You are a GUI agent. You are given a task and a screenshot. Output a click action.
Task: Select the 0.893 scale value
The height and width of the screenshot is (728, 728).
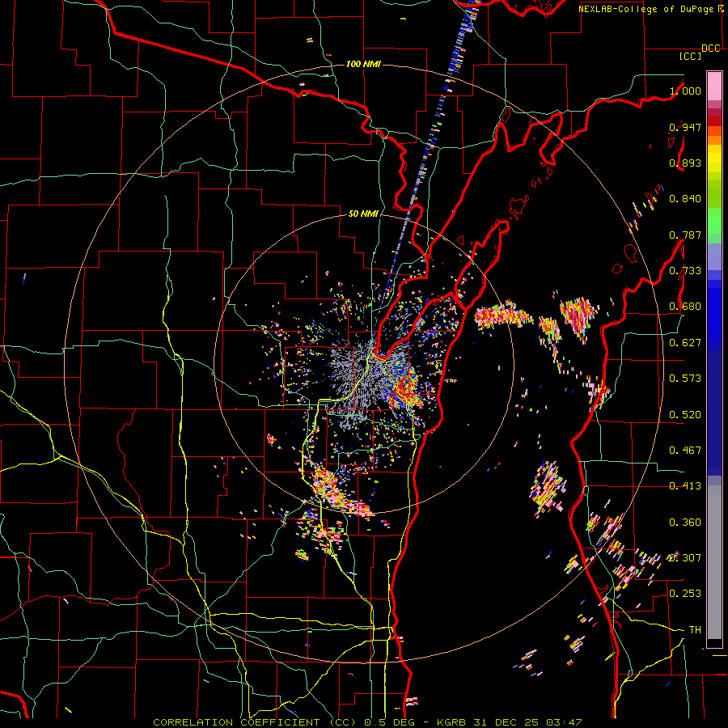coord(685,163)
